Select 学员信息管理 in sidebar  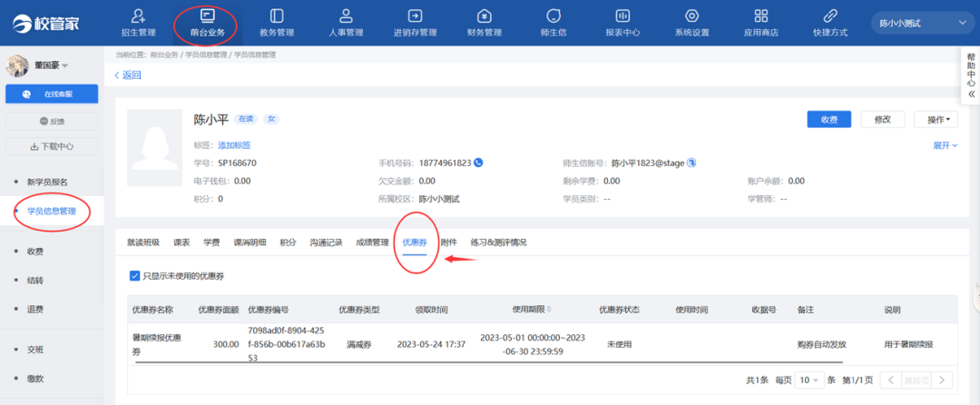[51, 212]
